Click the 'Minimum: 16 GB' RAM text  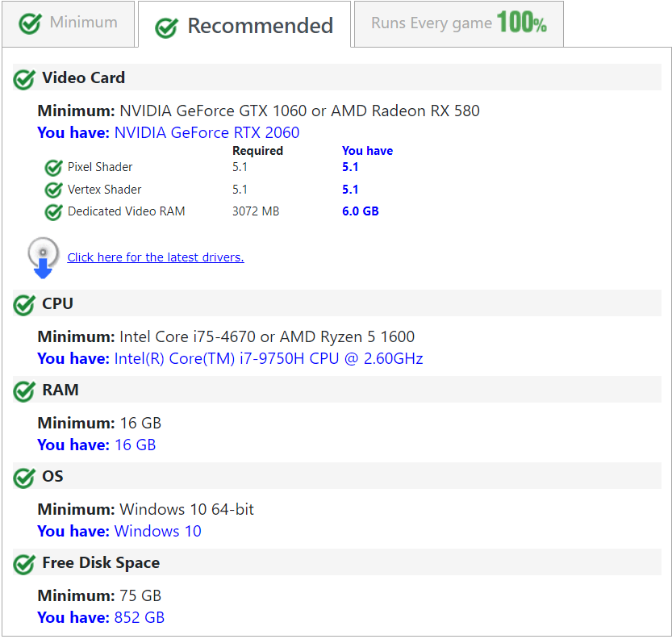[x=99, y=423]
